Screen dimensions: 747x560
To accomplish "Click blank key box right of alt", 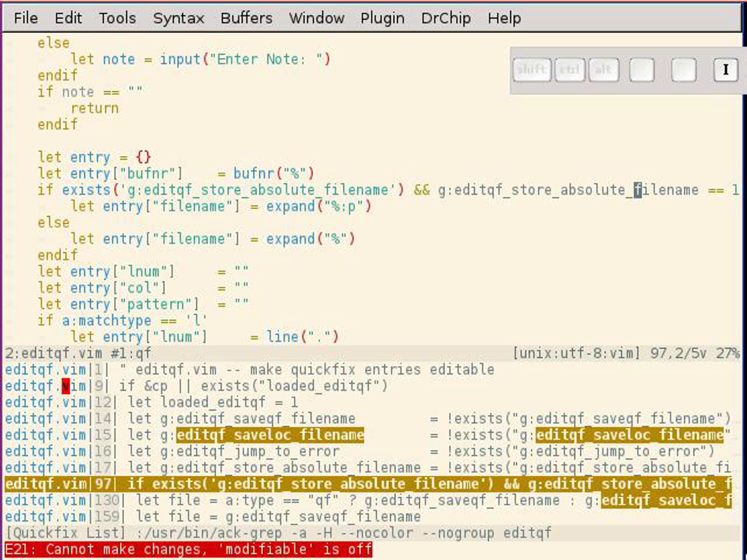I will pyautogui.click(x=641, y=70).
